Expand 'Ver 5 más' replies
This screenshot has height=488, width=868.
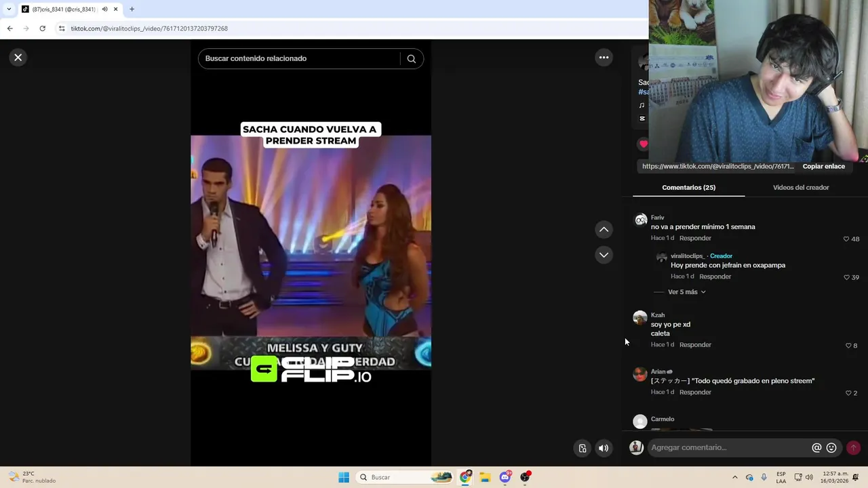(x=687, y=292)
